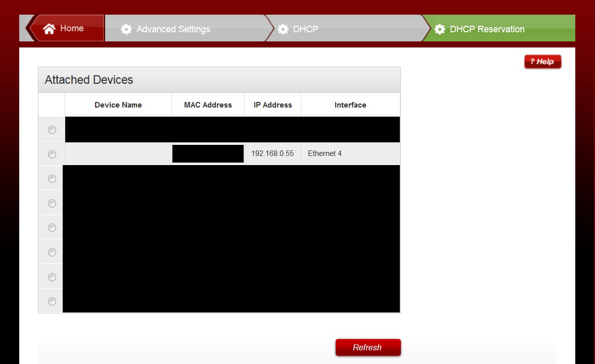595x364 pixels.
Task: Select the radio button for 192.168.0.55 device
Action: tap(52, 154)
